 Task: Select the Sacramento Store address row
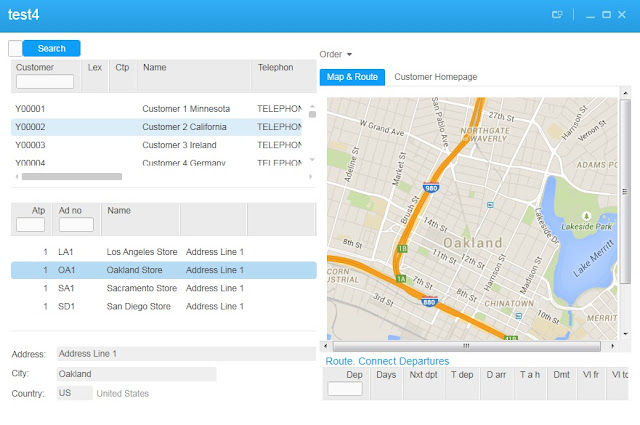(x=164, y=288)
